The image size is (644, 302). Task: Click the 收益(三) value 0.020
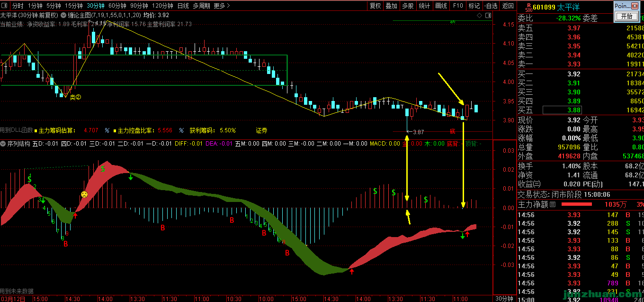click(572, 184)
